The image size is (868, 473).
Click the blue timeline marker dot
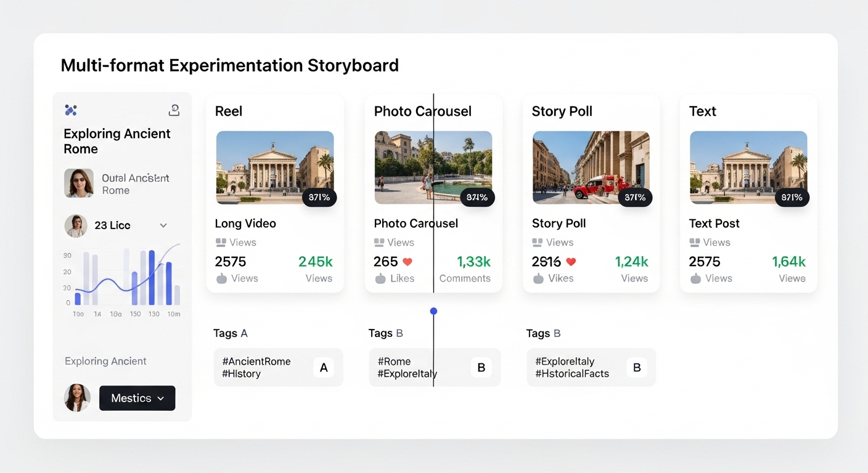(433, 311)
